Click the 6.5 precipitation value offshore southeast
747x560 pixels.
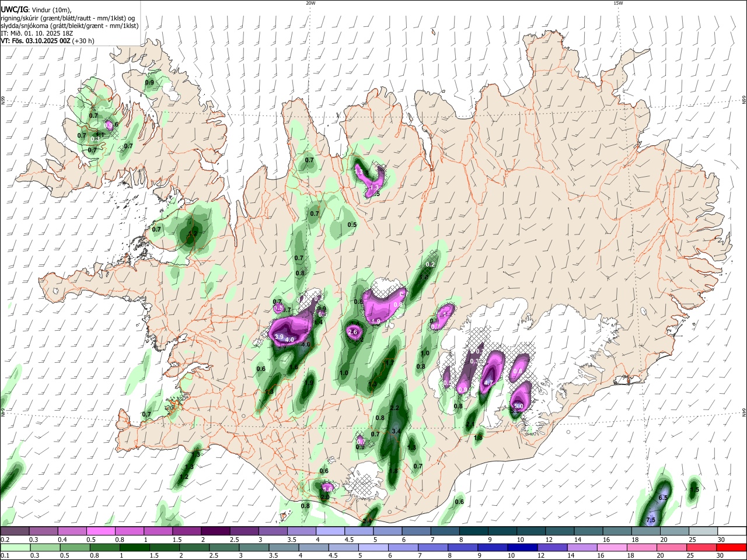click(663, 498)
